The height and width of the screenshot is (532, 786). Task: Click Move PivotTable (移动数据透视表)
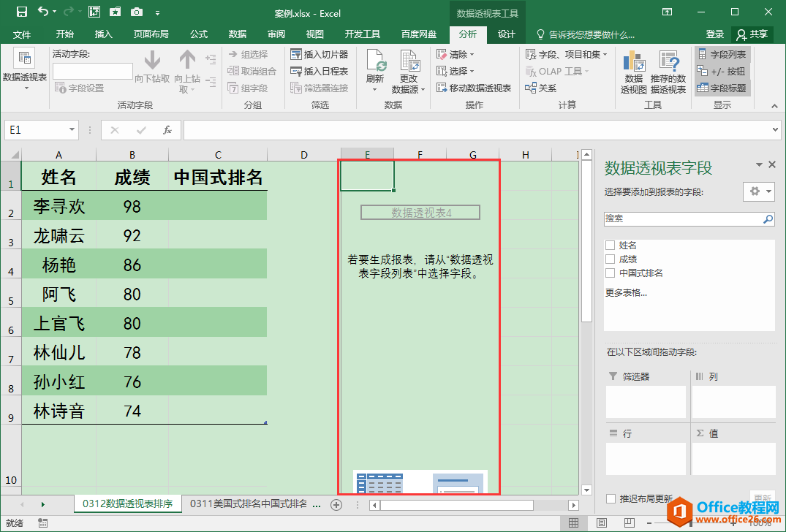(x=474, y=88)
